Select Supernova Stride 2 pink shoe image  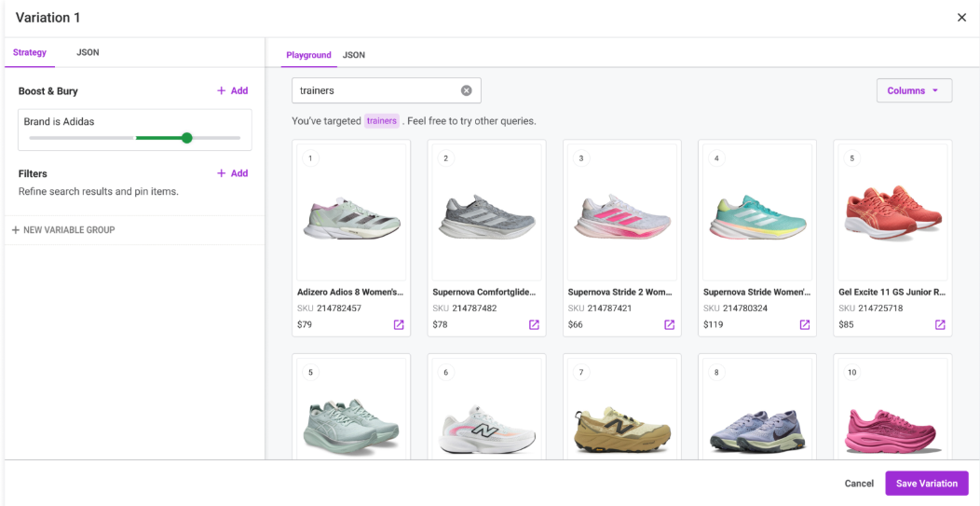pyautogui.click(x=622, y=217)
